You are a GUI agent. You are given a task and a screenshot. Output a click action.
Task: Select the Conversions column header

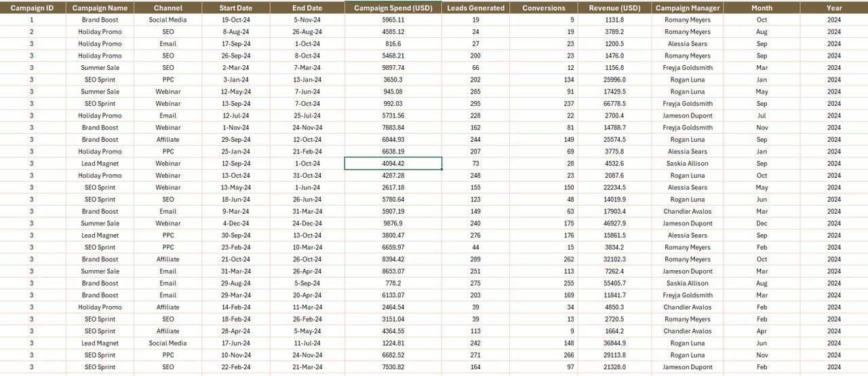tap(543, 8)
